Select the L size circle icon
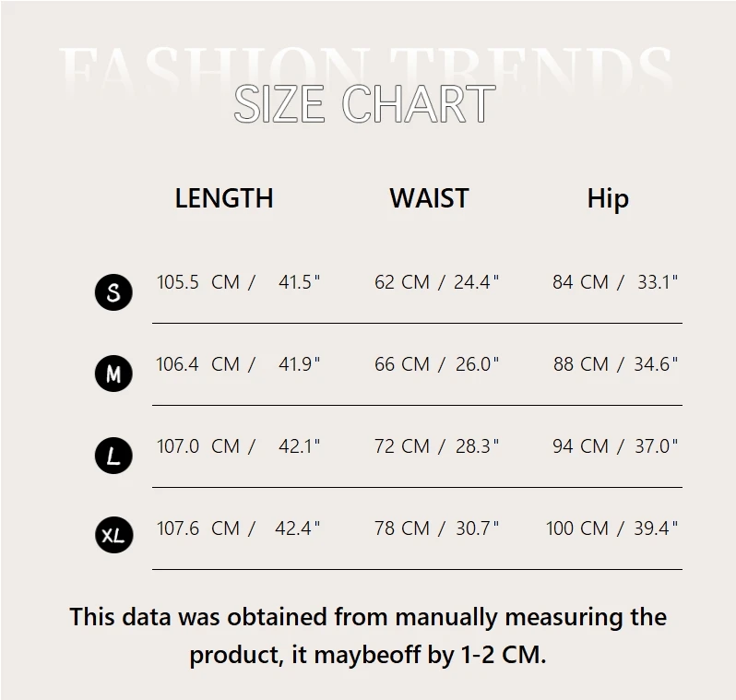 click(113, 456)
